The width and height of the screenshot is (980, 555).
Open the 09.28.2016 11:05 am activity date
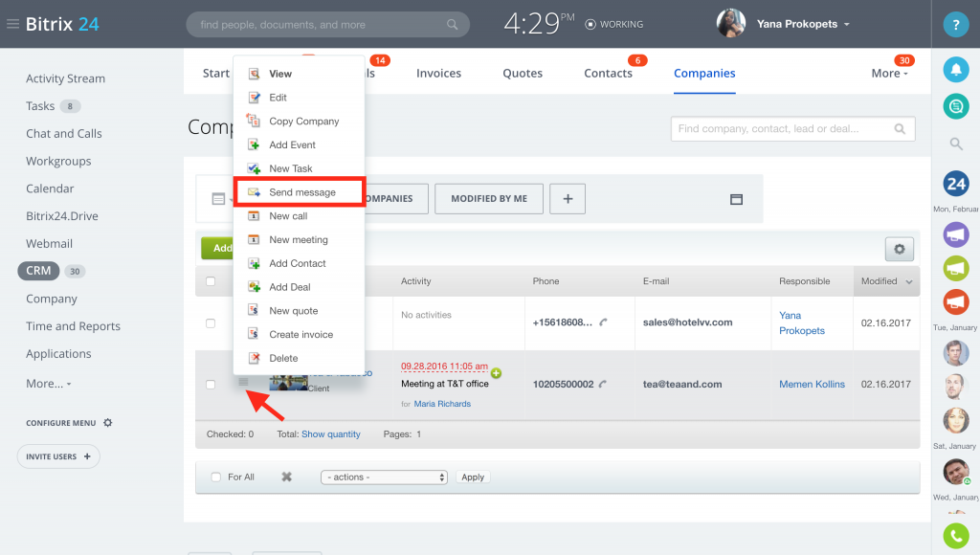tap(444, 366)
